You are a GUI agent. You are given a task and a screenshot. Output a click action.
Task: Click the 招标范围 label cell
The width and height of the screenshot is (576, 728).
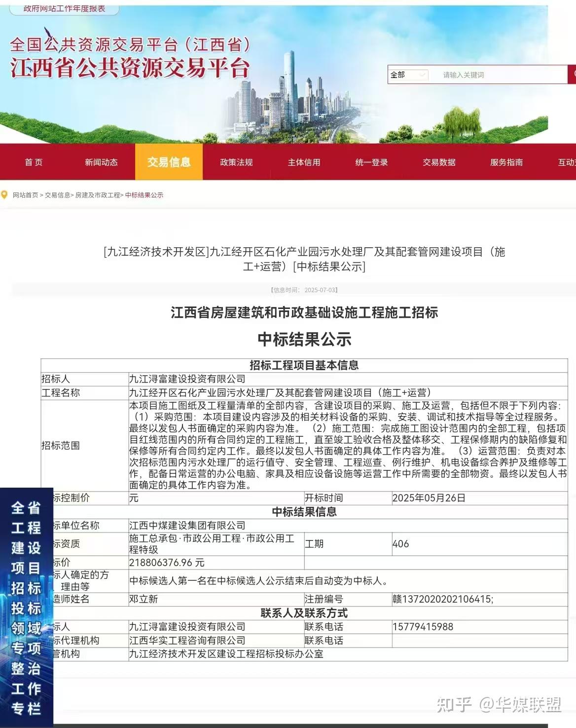[85, 445]
